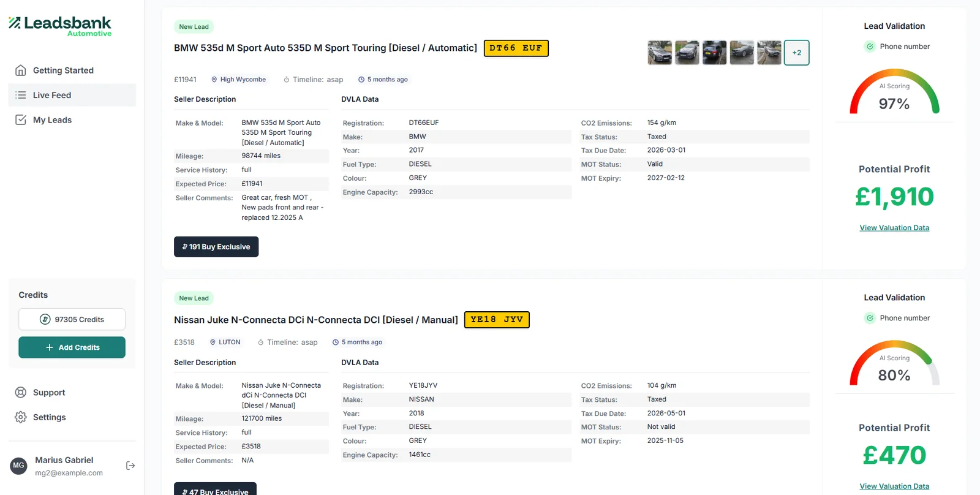
Task: Open the BMW 535d M Sport listing title
Action: coord(325,48)
